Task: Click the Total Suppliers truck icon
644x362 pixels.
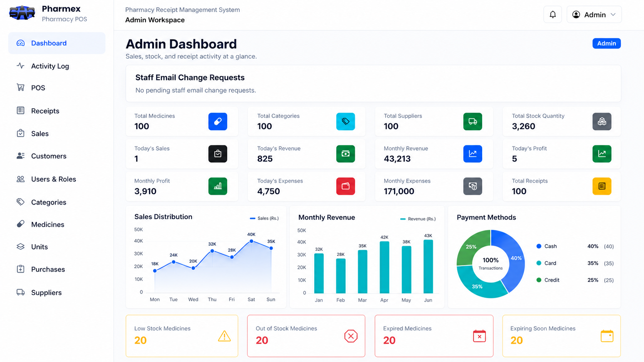Action: click(473, 122)
